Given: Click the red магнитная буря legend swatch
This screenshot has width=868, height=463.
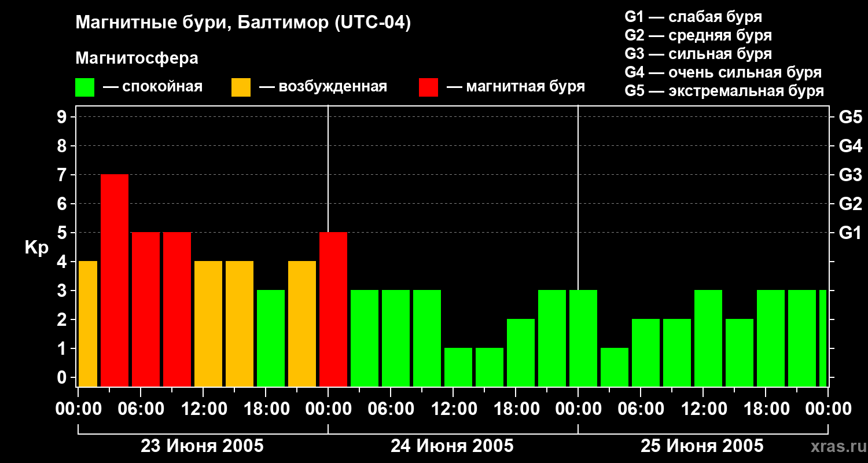Looking at the screenshot, I should pos(428,87).
